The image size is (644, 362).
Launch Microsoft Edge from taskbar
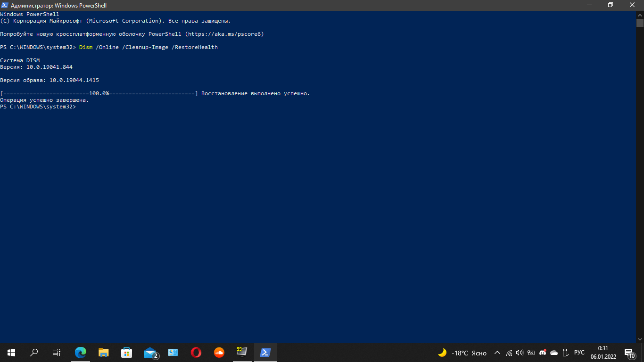point(81,352)
